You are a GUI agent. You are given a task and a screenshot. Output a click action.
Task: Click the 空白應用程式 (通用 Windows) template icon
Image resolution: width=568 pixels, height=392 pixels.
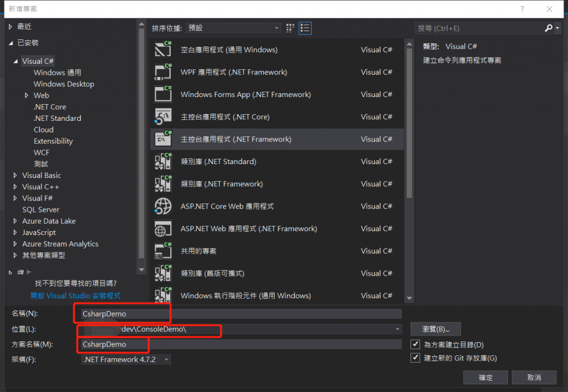click(x=163, y=49)
